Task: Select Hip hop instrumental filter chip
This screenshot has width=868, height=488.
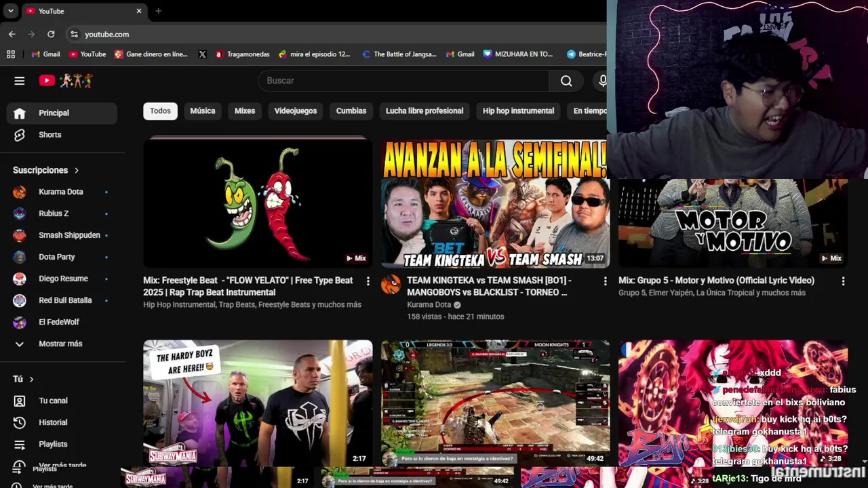Action: (x=518, y=111)
